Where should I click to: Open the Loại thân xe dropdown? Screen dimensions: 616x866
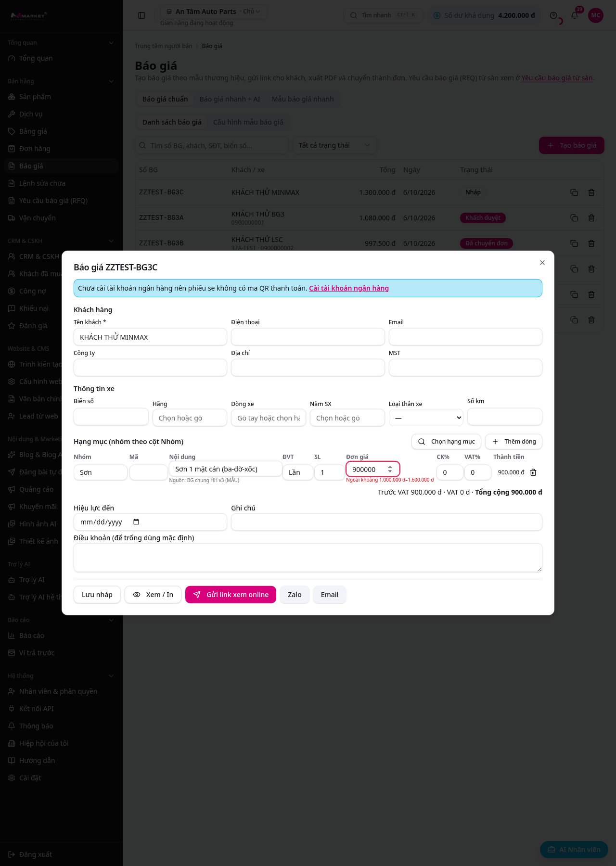pyautogui.click(x=426, y=418)
